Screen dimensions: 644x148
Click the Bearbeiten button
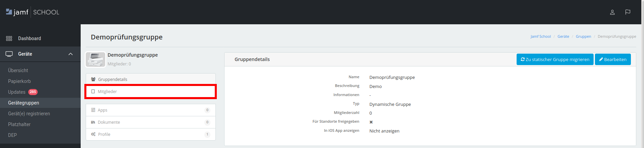click(x=612, y=59)
